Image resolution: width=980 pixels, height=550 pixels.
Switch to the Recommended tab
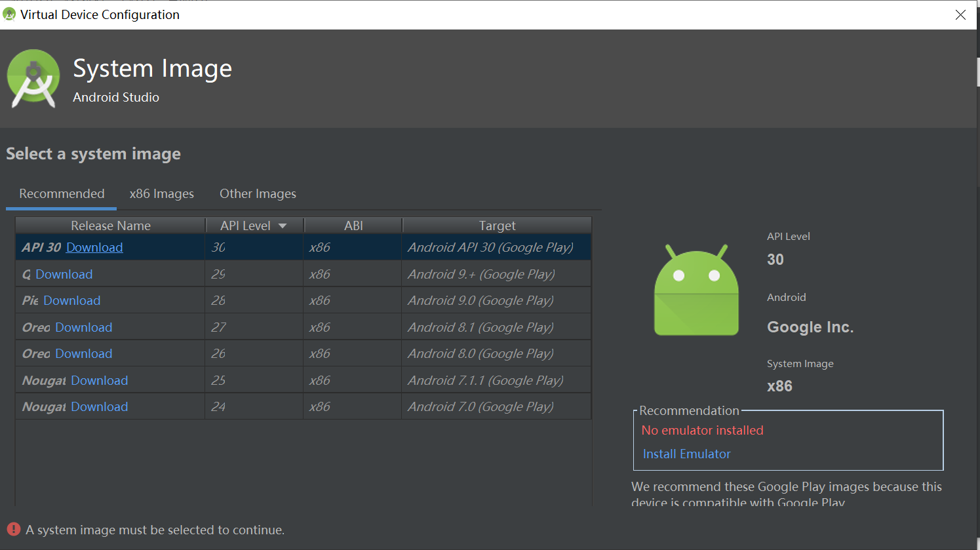(62, 194)
